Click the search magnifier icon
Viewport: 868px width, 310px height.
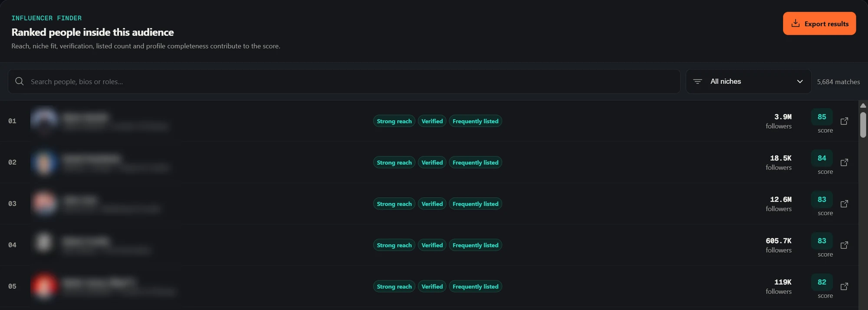click(20, 82)
